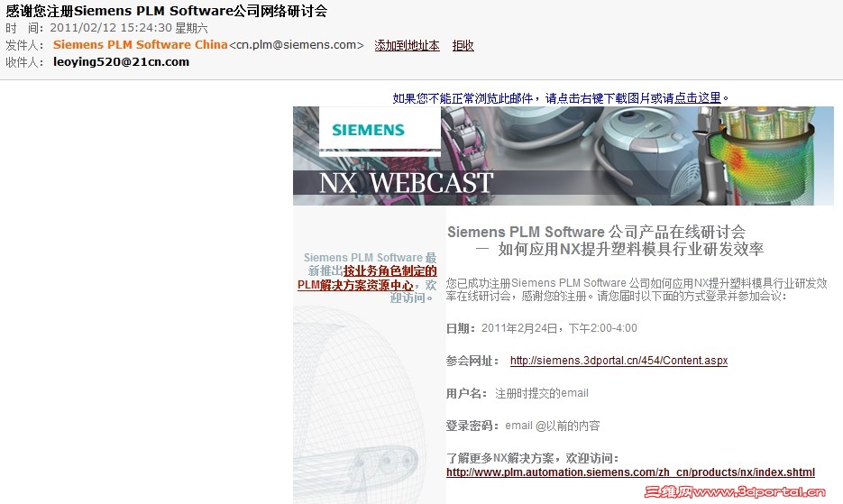Click the NX WEBCAST banner title
Screen dimensions: 843x504
[406, 183]
